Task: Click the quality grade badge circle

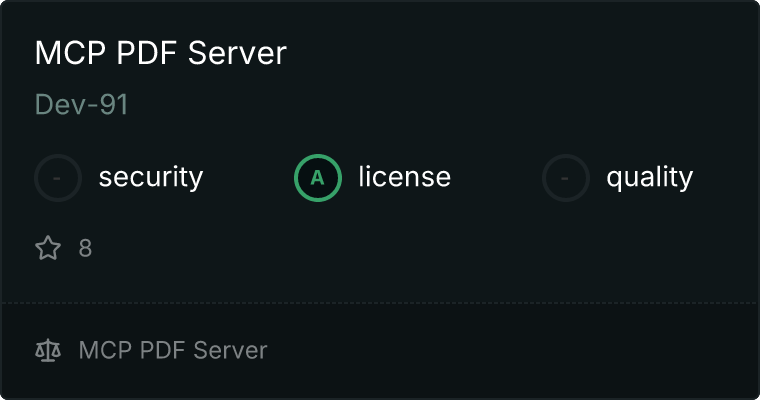Action: pyautogui.click(x=566, y=178)
